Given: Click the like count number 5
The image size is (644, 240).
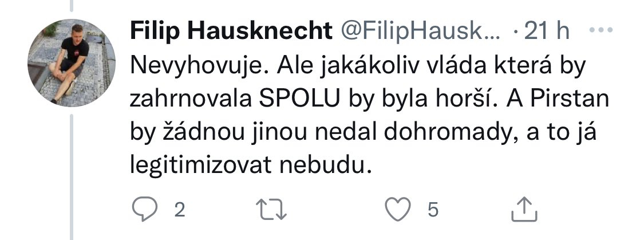Looking at the screenshot, I should click(x=432, y=211).
